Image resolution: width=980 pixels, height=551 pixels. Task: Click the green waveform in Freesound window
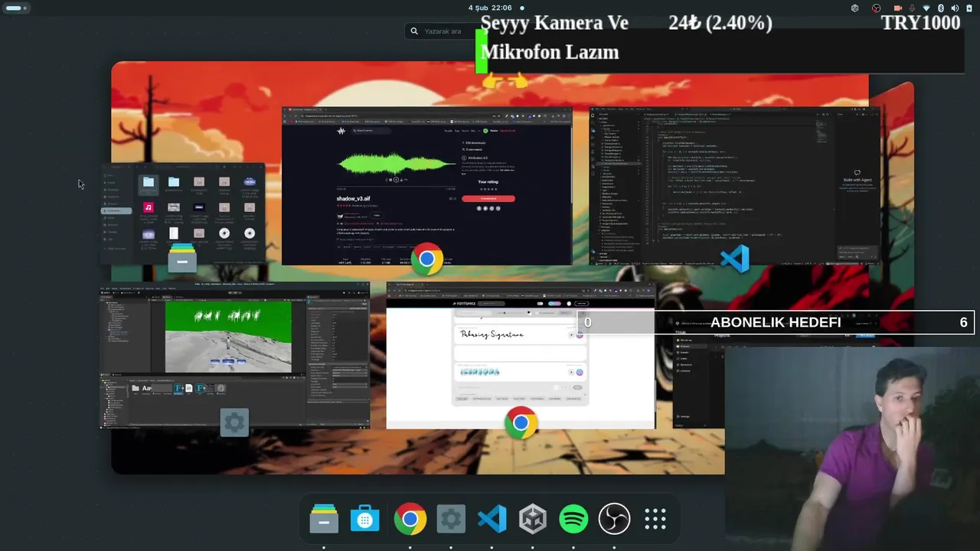(x=397, y=162)
